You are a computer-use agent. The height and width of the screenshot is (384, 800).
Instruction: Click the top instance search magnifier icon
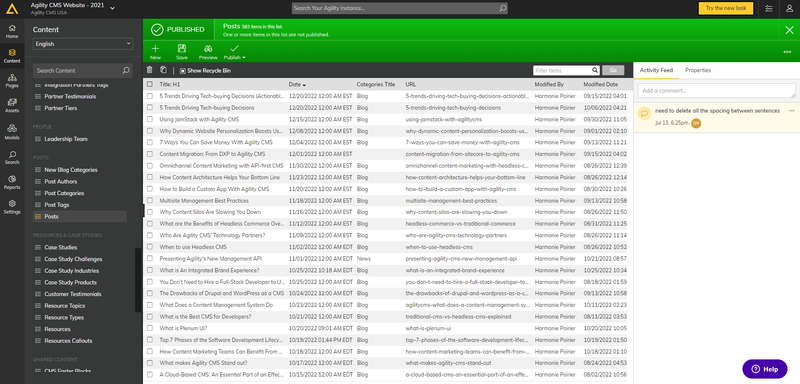503,8
